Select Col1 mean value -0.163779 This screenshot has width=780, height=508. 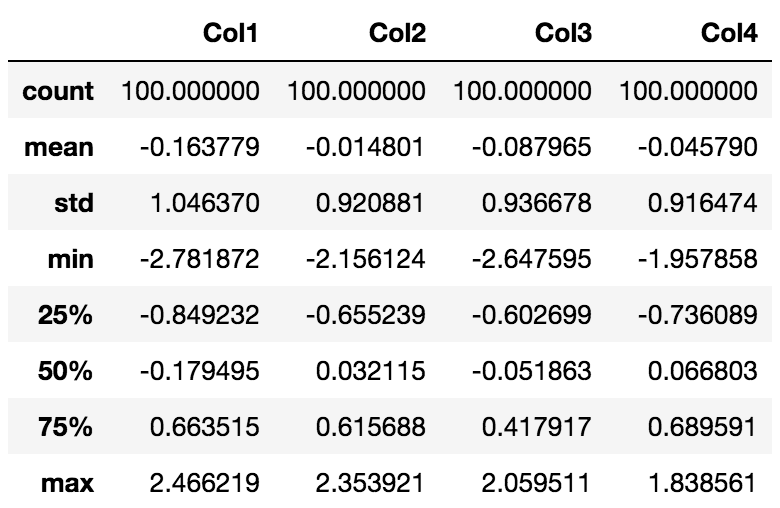click(199, 147)
